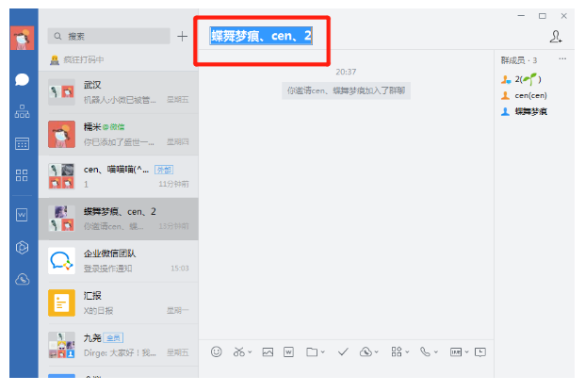Click the message history icon

pyautogui.click(x=480, y=351)
